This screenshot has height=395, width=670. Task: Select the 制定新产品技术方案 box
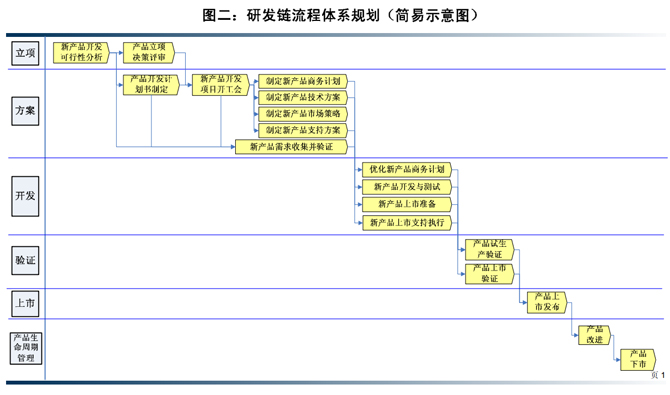pyautogui.click(x=303, y=97)
